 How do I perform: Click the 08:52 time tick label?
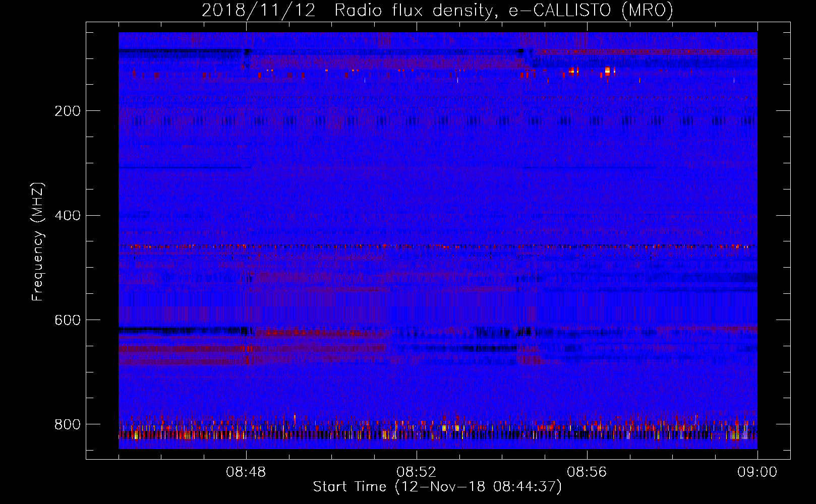click(417, 472)
